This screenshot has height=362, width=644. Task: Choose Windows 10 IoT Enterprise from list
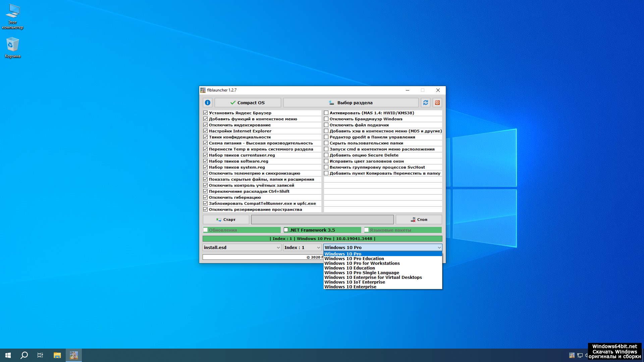click(x=355, y=282)
